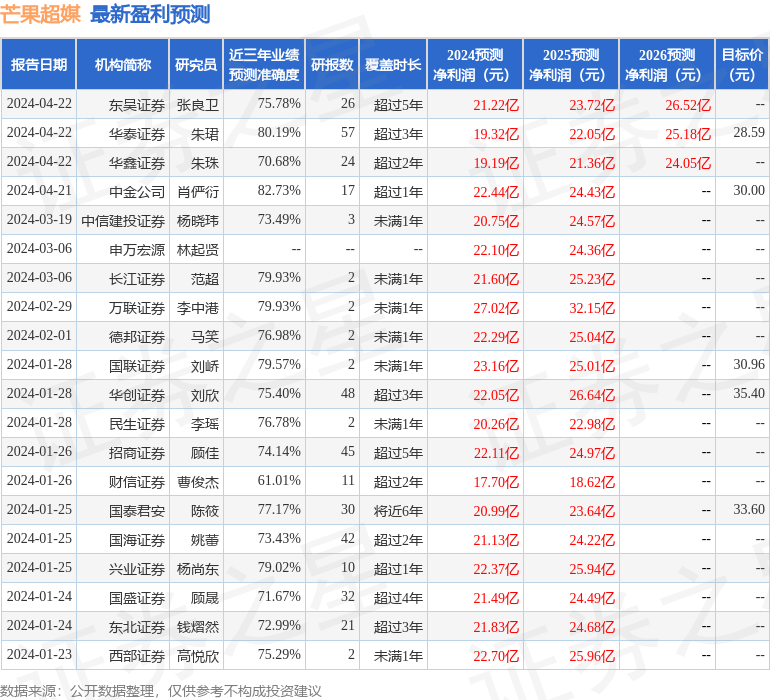
Task: Click the 24.05亿 2026 forecast value
Action: [x=688, y=163]
